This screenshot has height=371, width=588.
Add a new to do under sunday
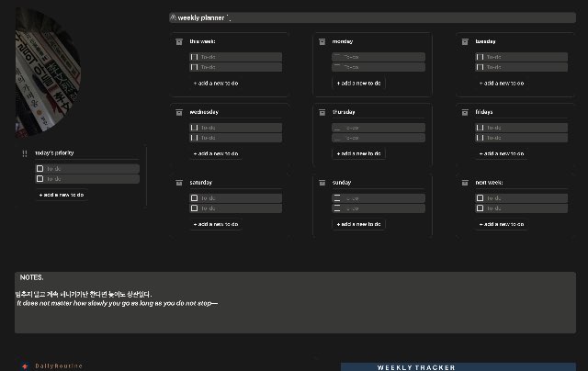358,224
